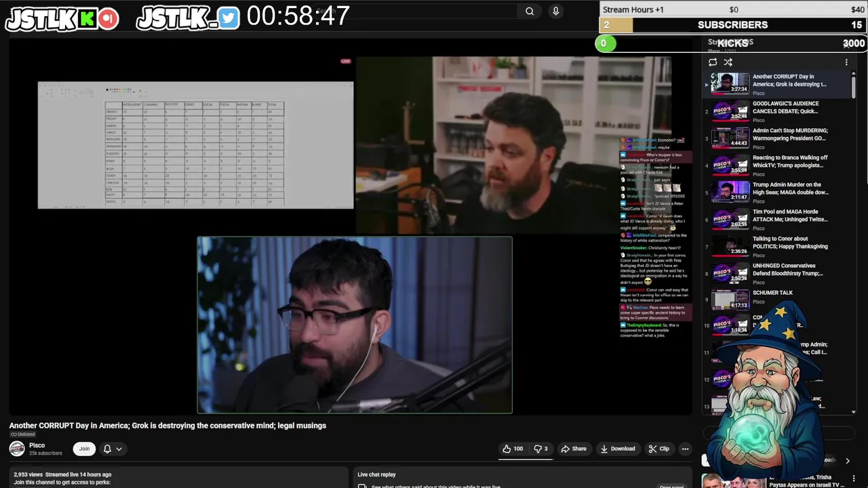
Task: Click the SUBSCRIBERS goal bar overlay
Action: [732, 25]
